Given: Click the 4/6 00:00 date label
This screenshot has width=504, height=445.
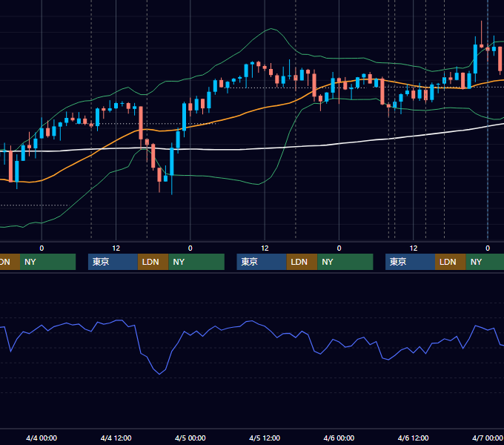Looking at the screenshot, I should pos(339,438).
